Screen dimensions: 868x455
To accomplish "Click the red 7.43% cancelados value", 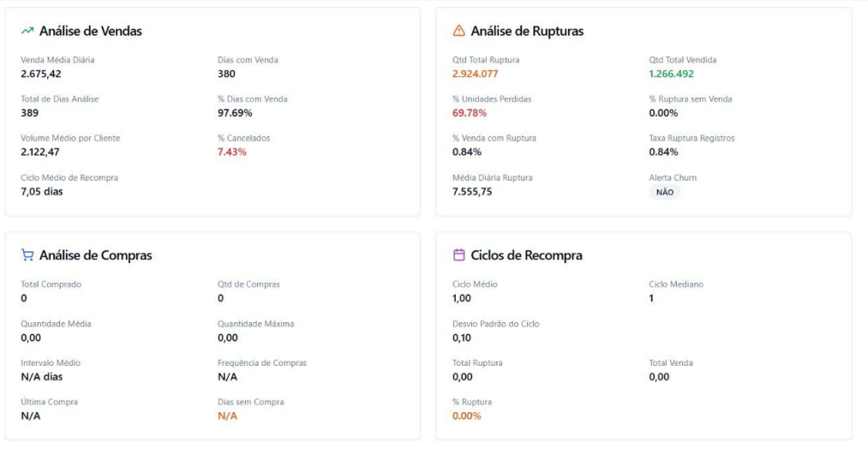I will click(232, 153).
